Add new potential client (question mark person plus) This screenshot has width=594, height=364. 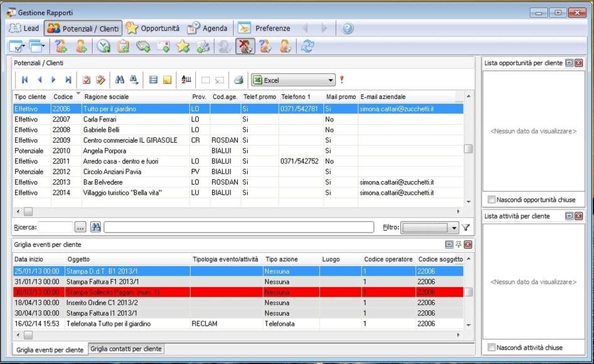tap(61, 46)
